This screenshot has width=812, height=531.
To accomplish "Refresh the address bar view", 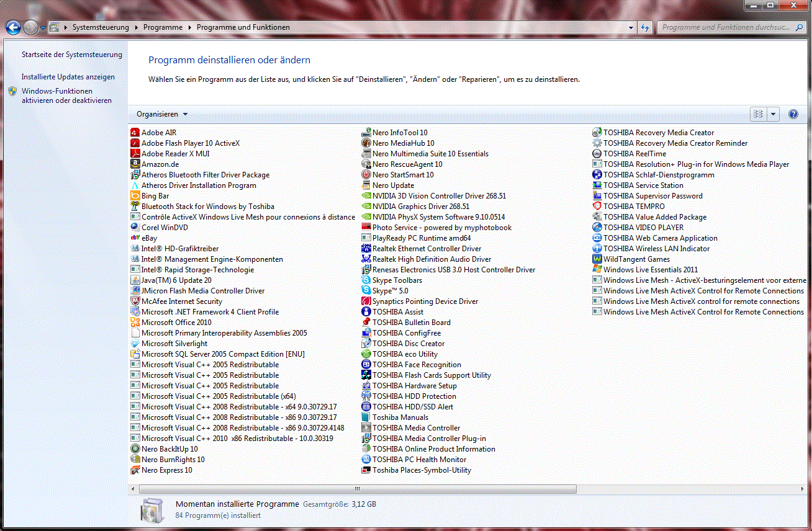I will (x=645, y=27).
